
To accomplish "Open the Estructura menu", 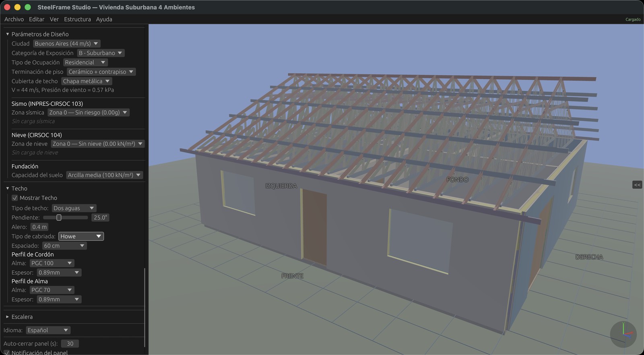I will [x=77, y=19].
